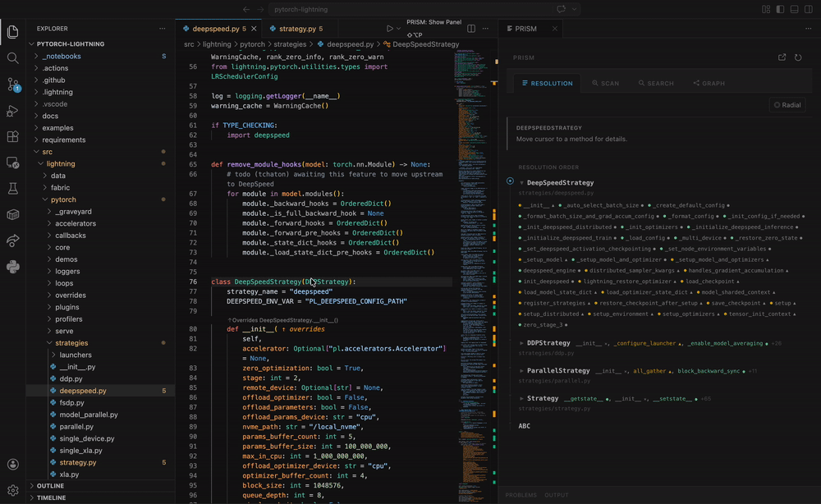Select the SEARCH tab in PRISM
This screenshot has width=821, height=504.
click(x=656, y=84)
